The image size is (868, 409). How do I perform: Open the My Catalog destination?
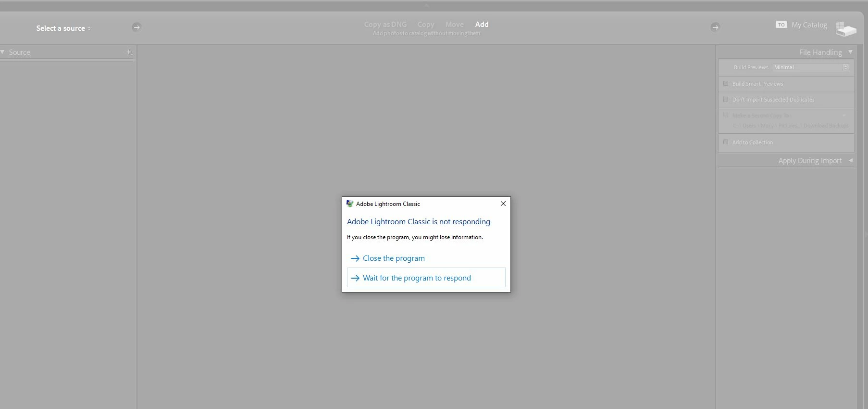(809, 25)
